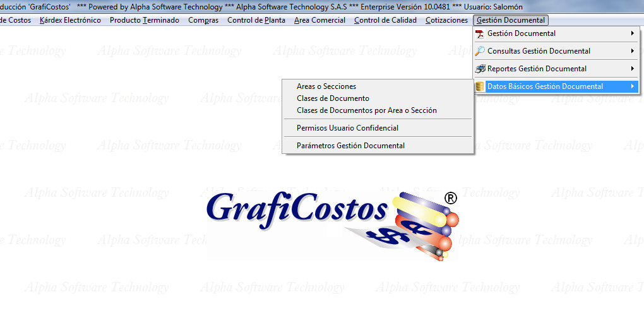Screen dimensions: 644x316
Task: Open Clases de Documento
Action: tap(333, 98)
